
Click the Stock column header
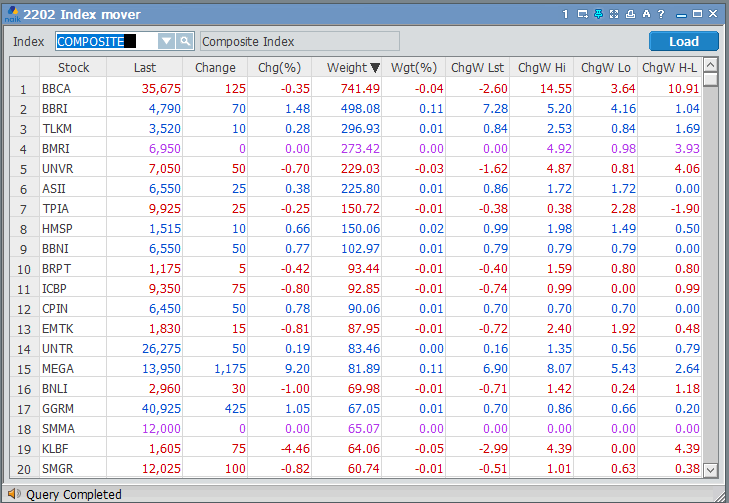tap(73, 68)
